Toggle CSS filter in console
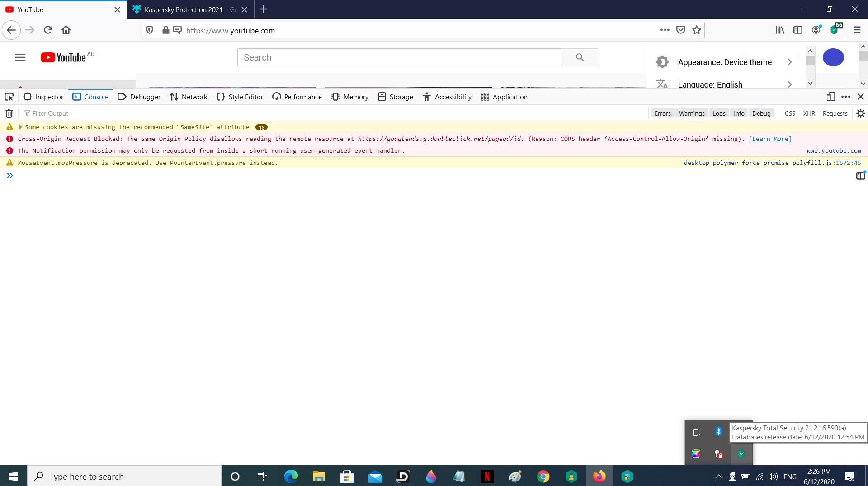 790,113
